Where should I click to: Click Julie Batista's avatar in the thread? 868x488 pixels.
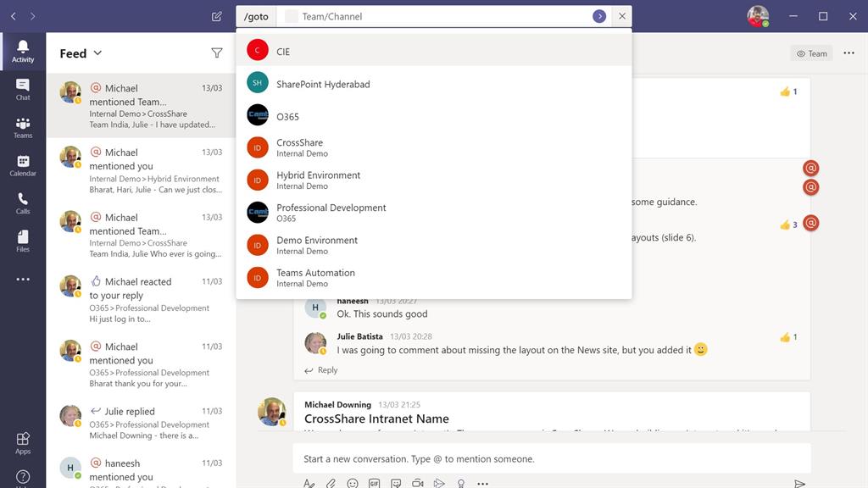315,343
